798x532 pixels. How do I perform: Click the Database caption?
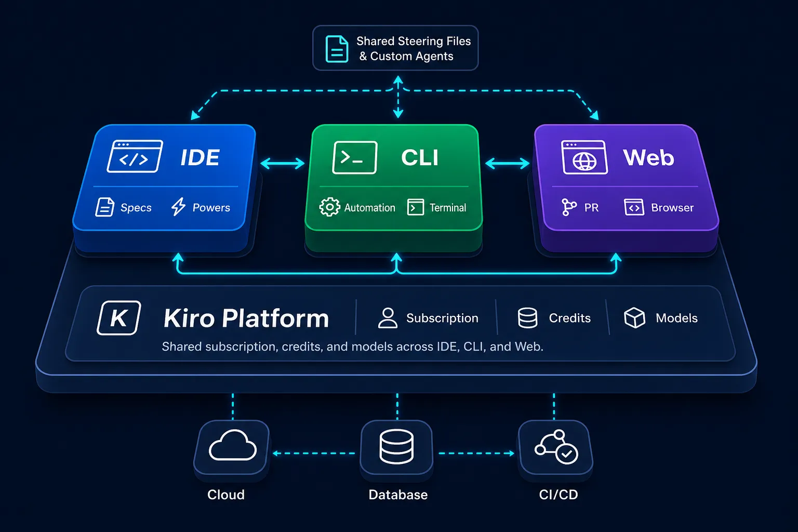(x=398, y=495)
